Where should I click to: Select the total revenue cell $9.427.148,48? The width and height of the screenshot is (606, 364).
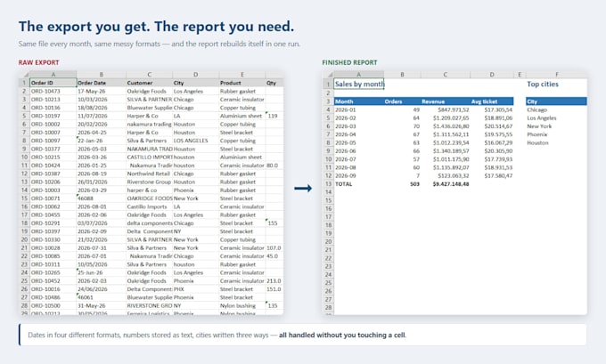pyautogui.click(x=446, y=184)
